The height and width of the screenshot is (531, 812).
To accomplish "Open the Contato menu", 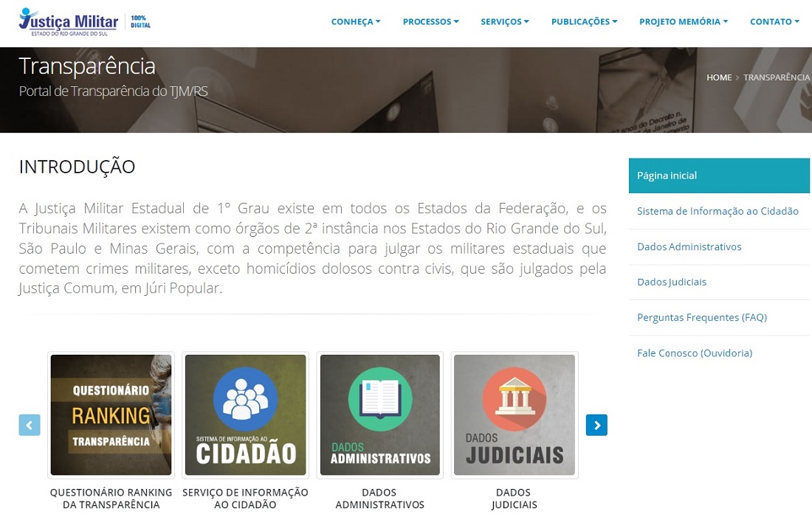I will coord(774,21).
